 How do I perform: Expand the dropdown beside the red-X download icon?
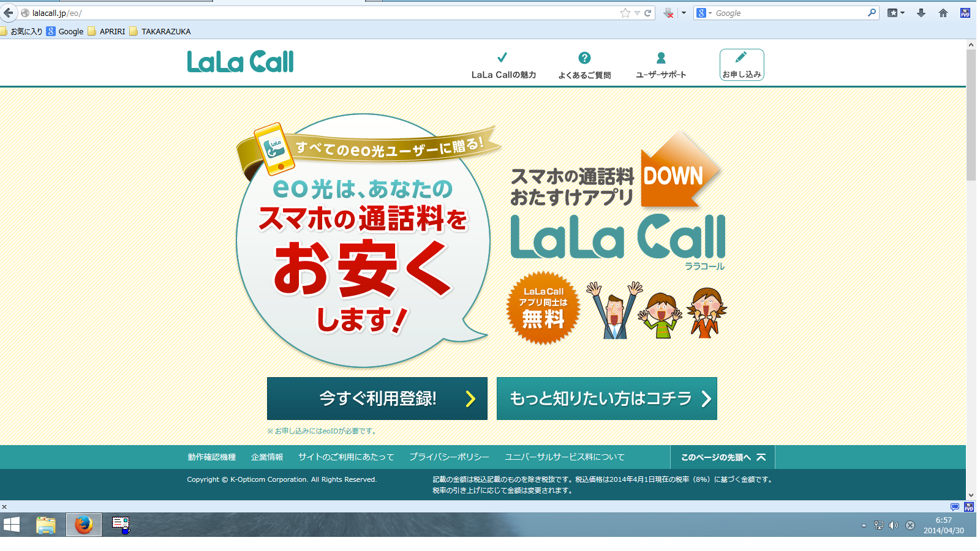(x=684, y=13)
